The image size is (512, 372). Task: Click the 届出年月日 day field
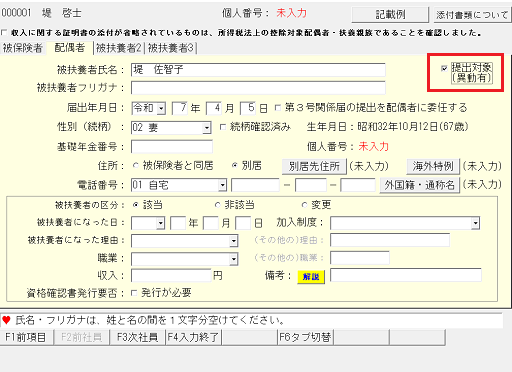pos(248,108)
